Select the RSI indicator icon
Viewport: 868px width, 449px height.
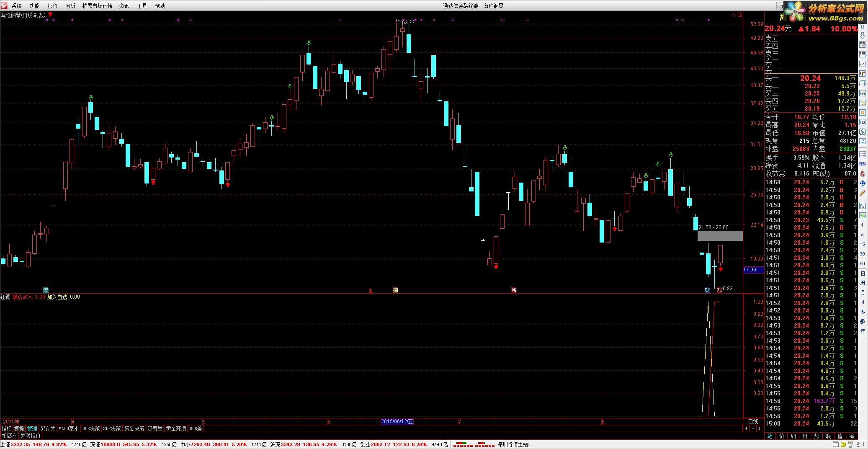pyautogui.click(x=863, y=164)
